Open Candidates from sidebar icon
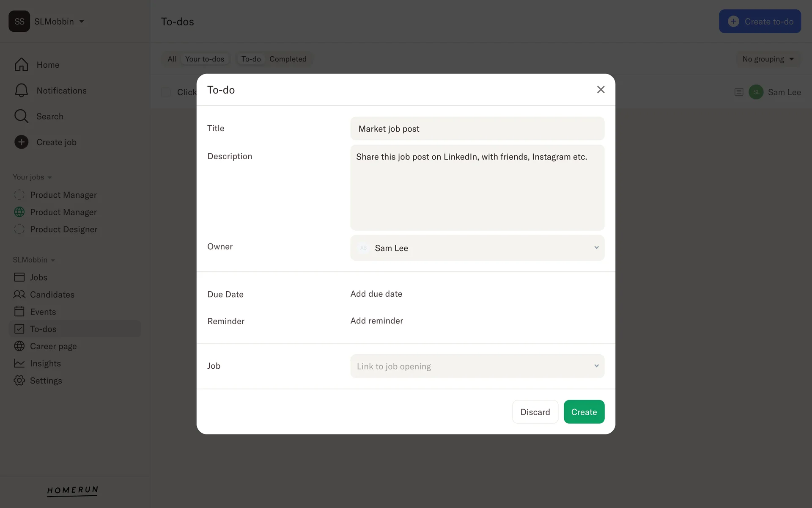This screenshot has width=812, height=508. pos(19,294)
